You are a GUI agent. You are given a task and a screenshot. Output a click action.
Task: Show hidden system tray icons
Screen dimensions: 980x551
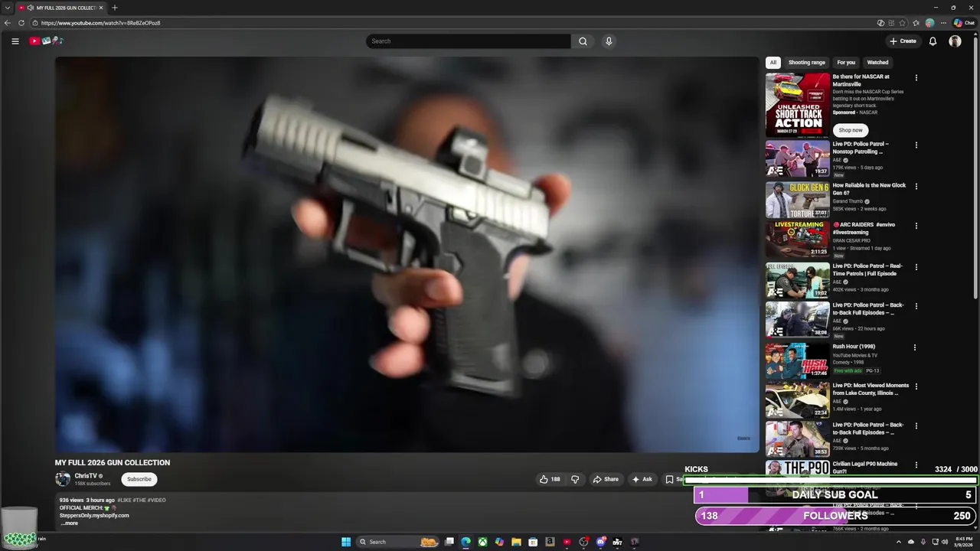pyautogui.click(x=899, y=542)
